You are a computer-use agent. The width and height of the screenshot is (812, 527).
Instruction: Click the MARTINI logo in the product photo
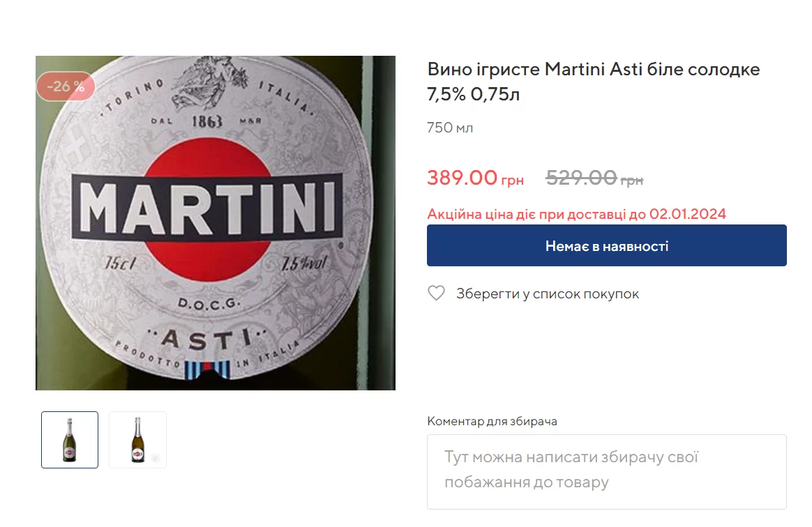pos(208,208)
